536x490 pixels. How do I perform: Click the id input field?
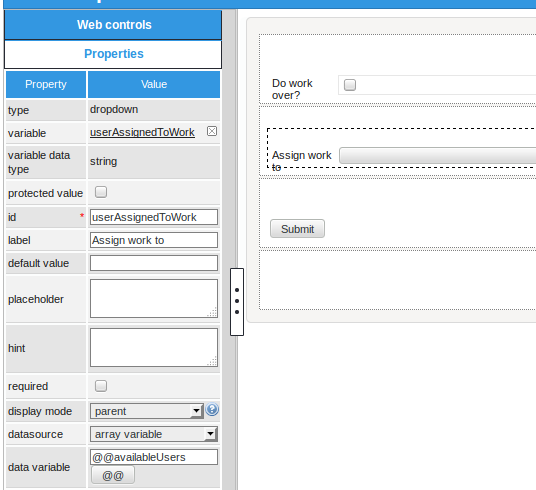click(x=154, y=217)
